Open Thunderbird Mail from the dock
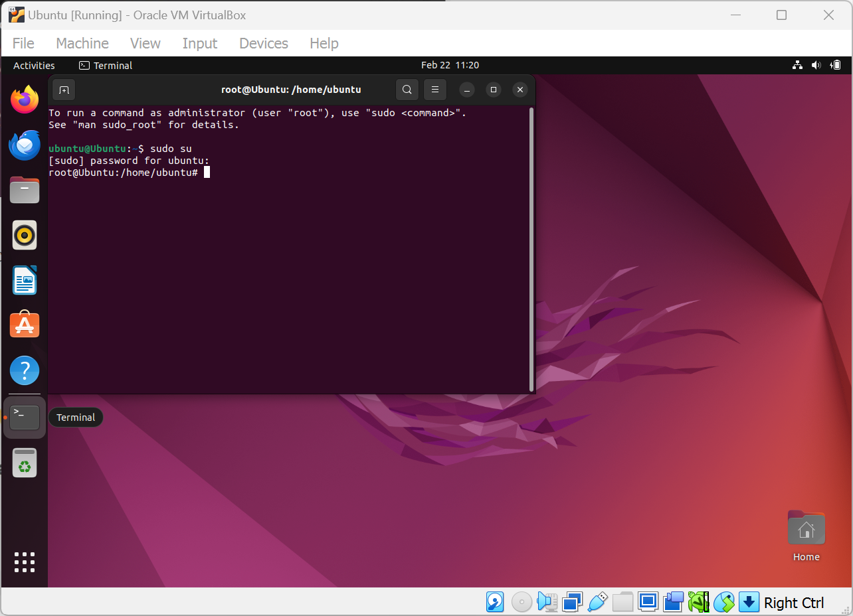This screenshot has height=616, width=853. point(25,145)
